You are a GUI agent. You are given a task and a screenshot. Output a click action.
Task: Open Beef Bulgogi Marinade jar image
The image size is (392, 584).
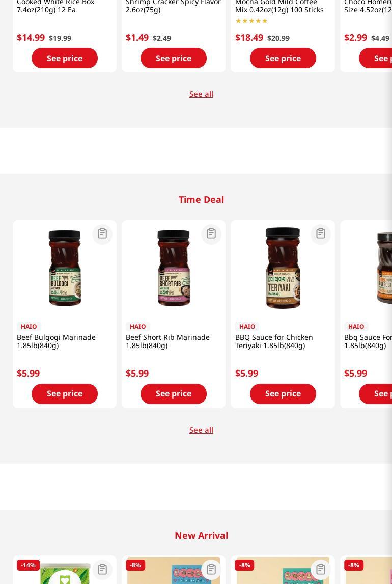65,268
